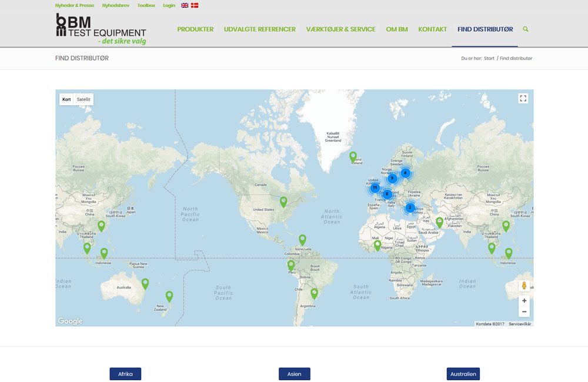Open the Toolbox link in top bar
This screenshot has height=382, width=588.
pyautogui.click(x=146, y=5)
